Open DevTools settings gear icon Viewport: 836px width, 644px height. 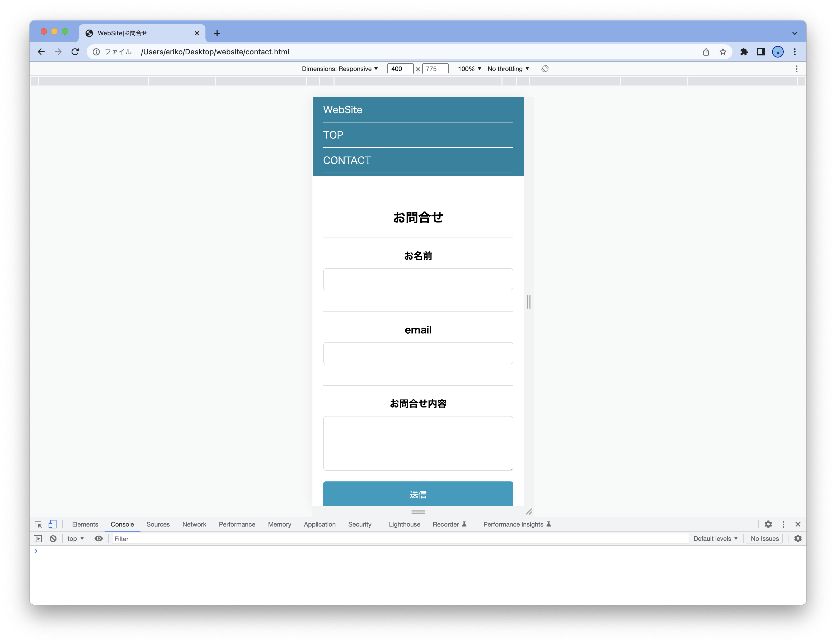[x=768, y=524]
